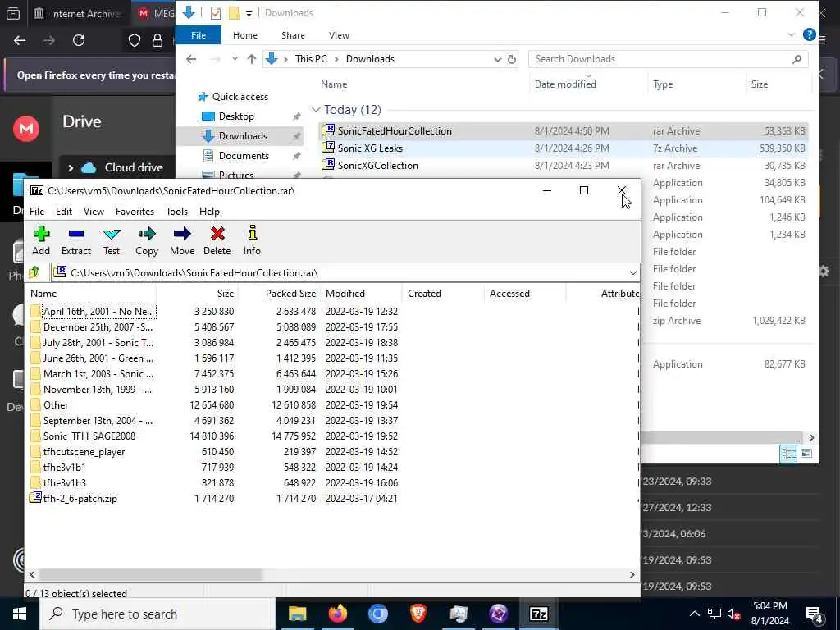Screen dimensions: 840x630
Task: Open the Favorites menu
Action: (x=135, y=212)
